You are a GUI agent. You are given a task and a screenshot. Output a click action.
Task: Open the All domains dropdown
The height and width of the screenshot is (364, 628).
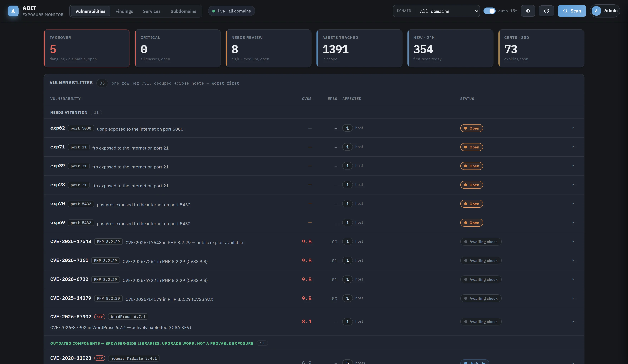click(x=436, y=11)
